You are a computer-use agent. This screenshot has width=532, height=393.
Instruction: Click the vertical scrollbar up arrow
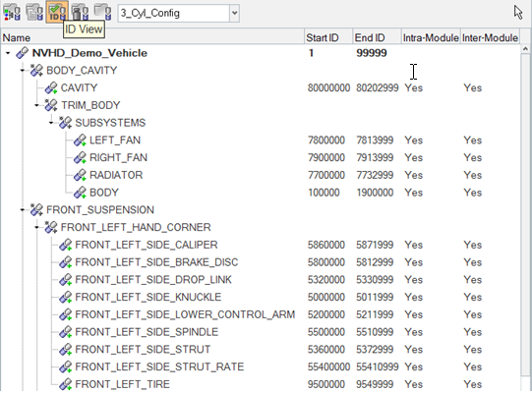pyautogui.click(x=525, y=49)
